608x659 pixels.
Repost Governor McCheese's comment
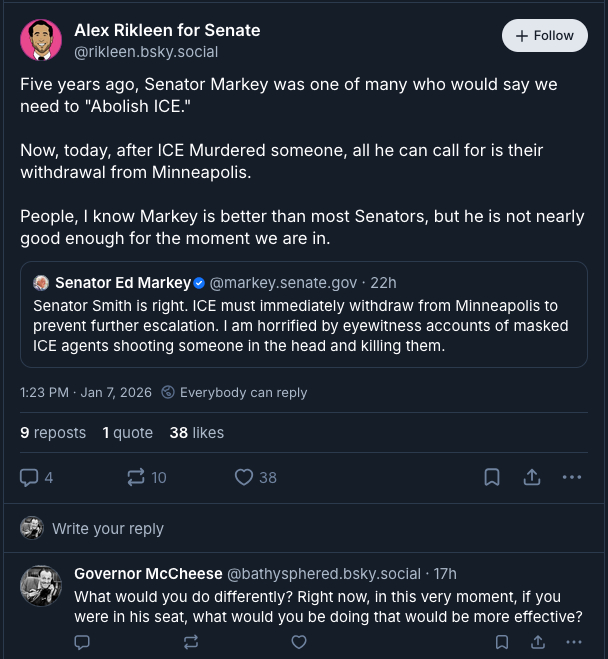click(191, 642)
